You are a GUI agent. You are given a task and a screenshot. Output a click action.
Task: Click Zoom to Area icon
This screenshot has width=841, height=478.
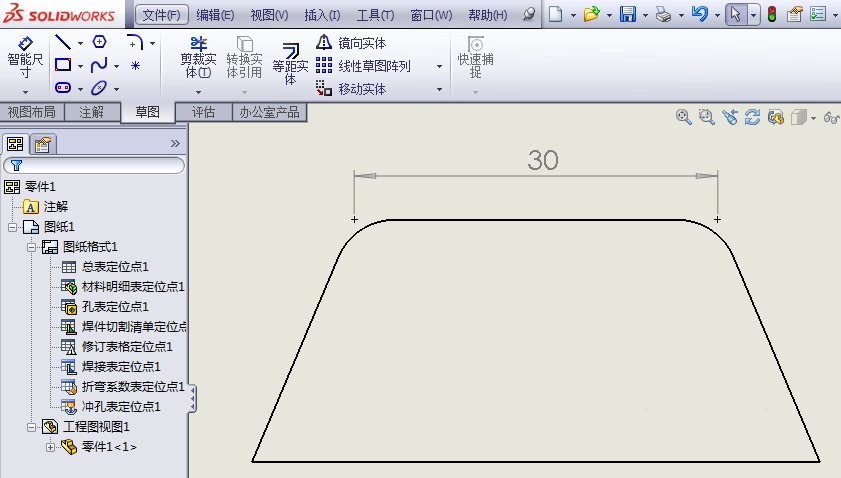pos(706,117)
